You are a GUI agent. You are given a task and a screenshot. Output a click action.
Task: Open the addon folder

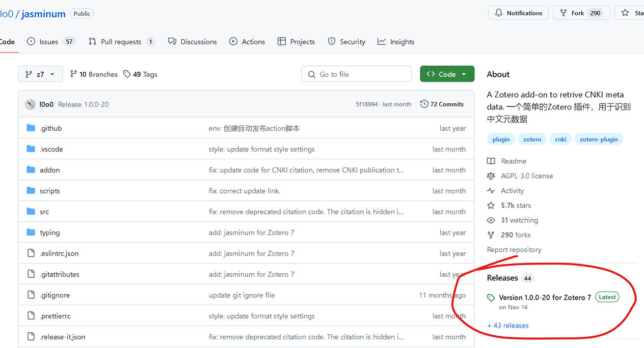pos(49,170)
